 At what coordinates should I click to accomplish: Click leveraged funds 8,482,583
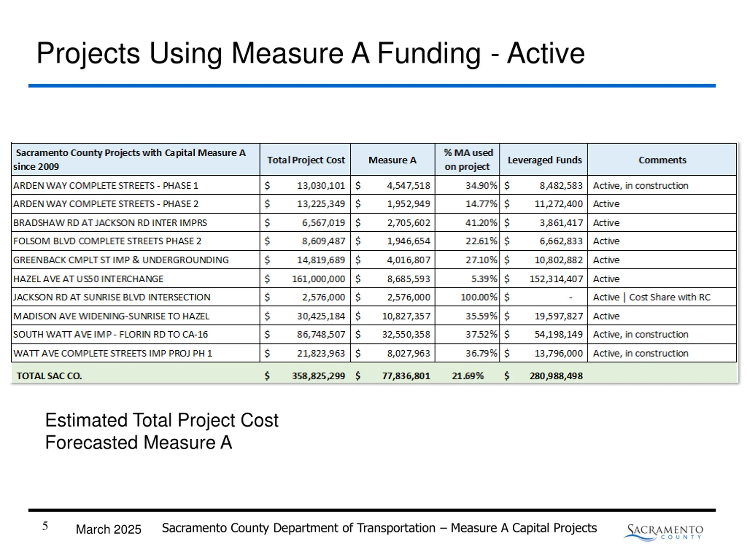click(x=561, y=186)
